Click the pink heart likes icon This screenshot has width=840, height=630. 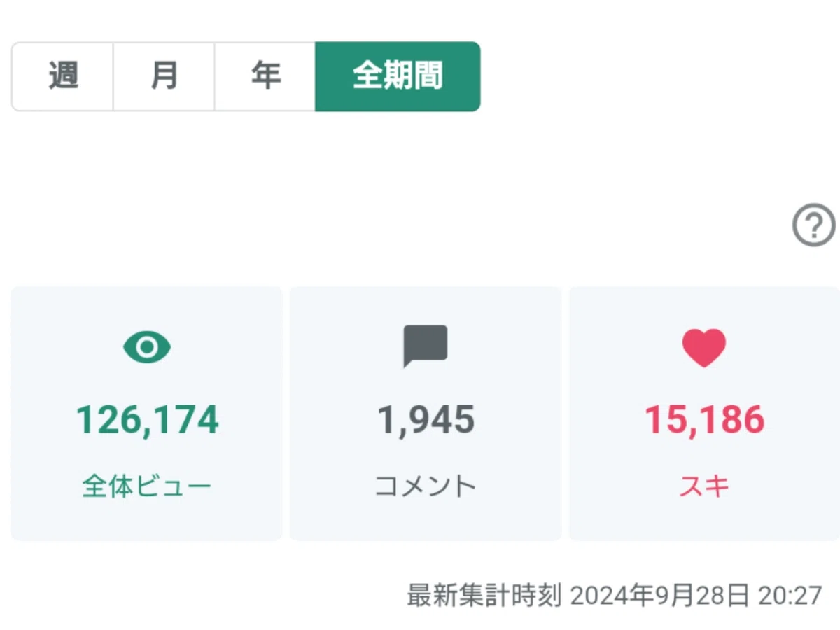coord(704,347)
